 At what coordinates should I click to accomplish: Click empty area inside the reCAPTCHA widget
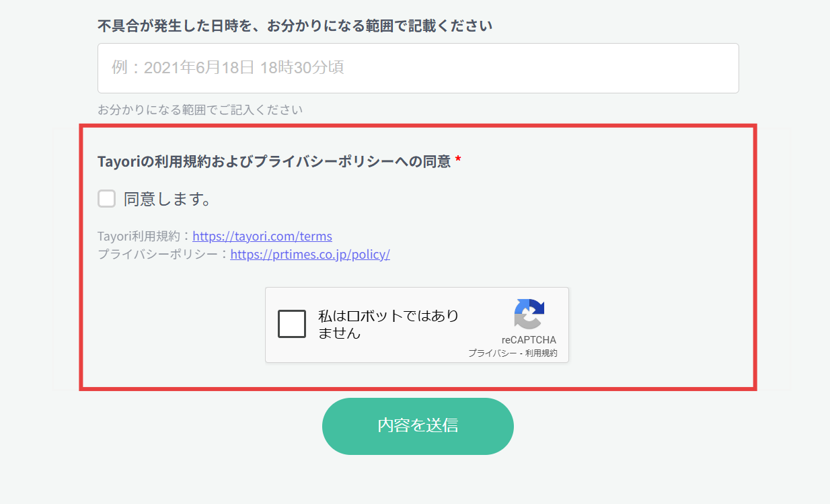tap(417, 353)
